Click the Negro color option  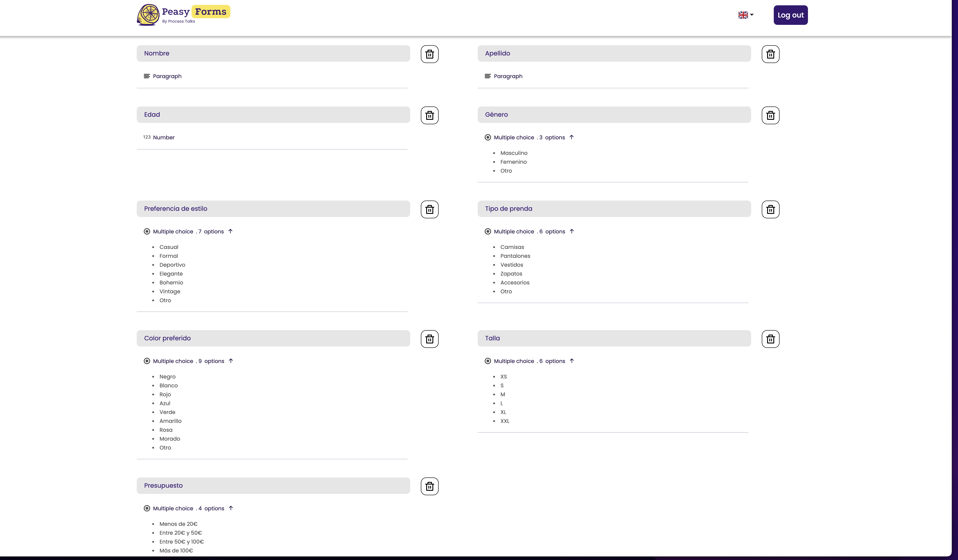point(167,377)
